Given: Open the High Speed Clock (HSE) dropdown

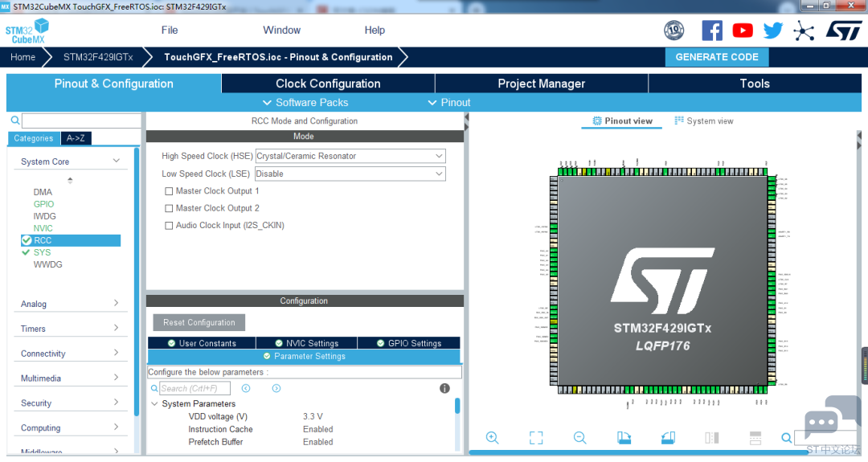Looking at the screenshot, I should coord(350,156).
